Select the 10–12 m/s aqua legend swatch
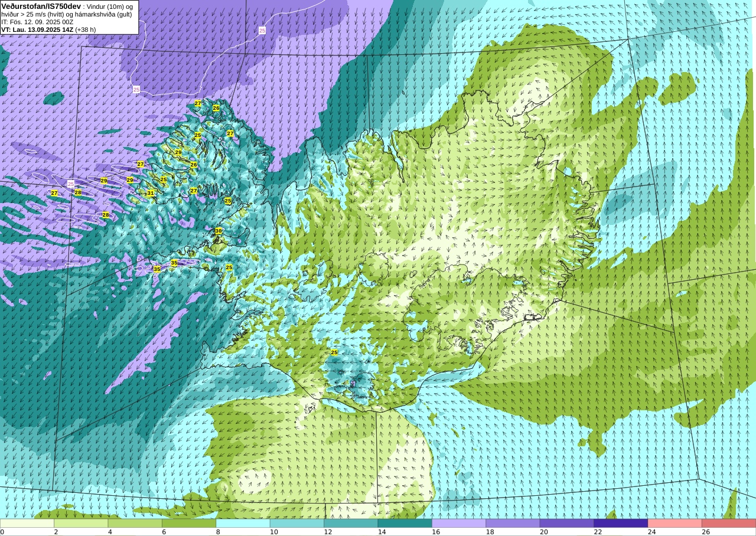This screenshot has height=536, width=756. [297, 523]
